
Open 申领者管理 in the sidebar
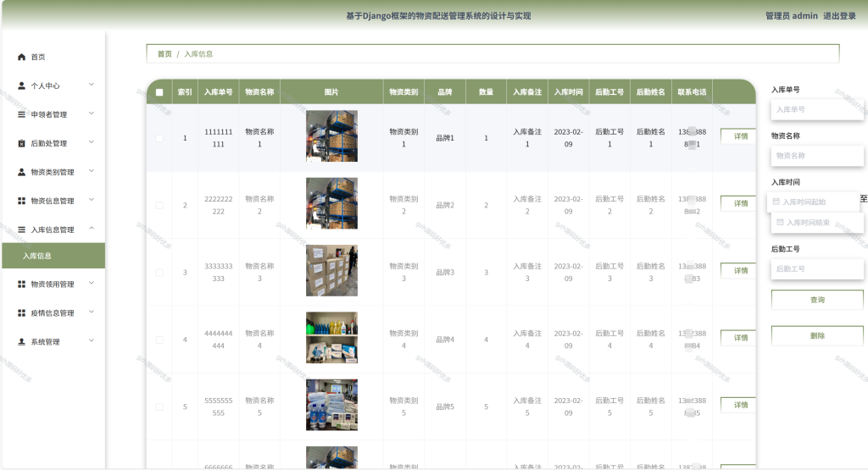[x=53, y=114]
